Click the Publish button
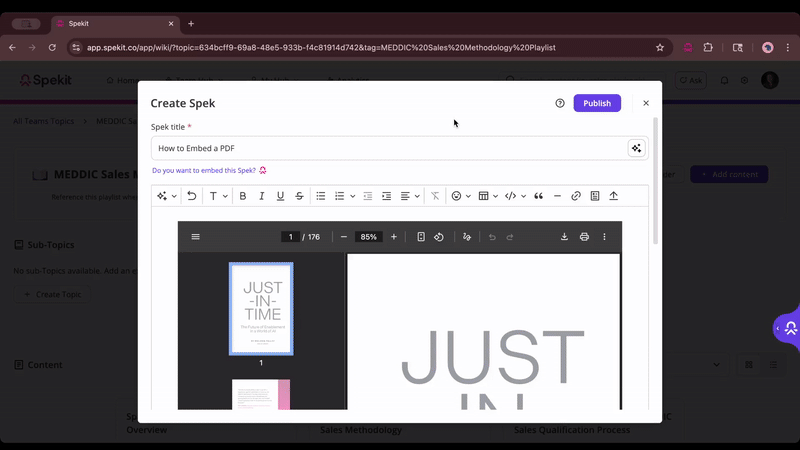 point(597,103)
